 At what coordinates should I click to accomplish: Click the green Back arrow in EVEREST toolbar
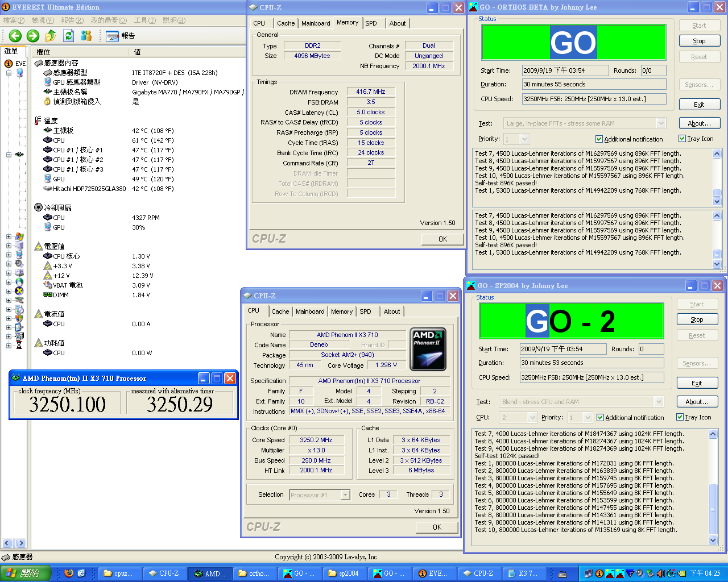pyautogui.click(x=15, y=36)
